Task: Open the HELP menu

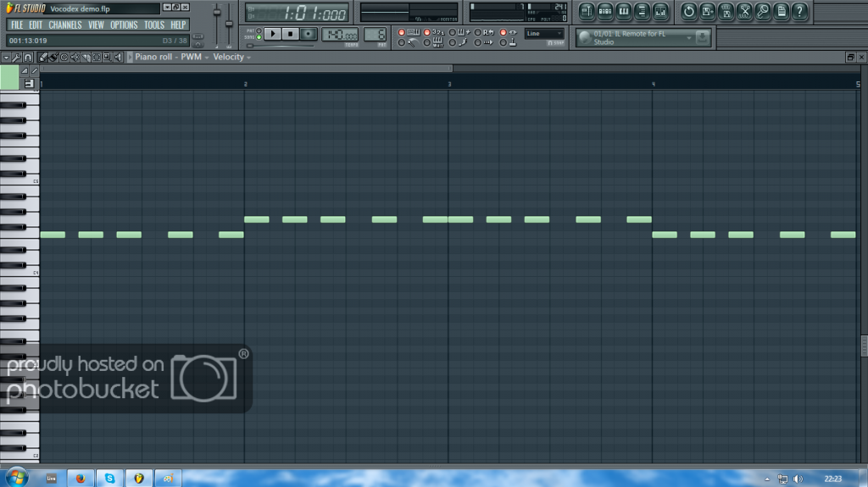Action: pyautogui.click(x=178, y=25)
